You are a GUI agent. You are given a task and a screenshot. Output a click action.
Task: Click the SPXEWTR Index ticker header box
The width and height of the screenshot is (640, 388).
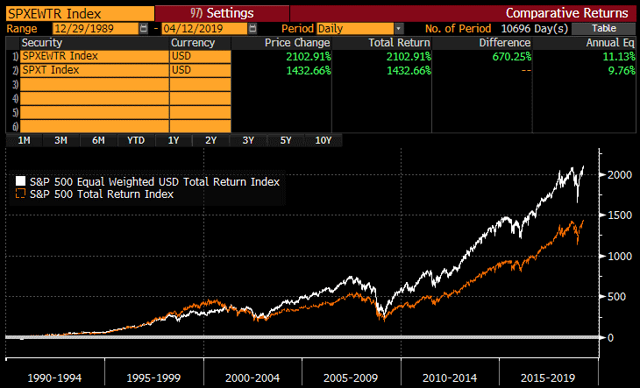coord(80,13)
